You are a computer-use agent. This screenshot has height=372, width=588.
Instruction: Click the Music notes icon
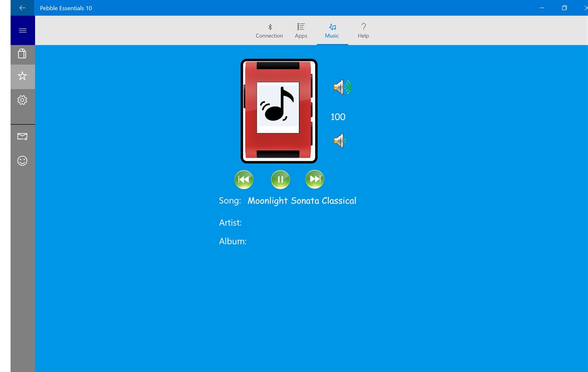pyautogui.click(x=332, y=27)
